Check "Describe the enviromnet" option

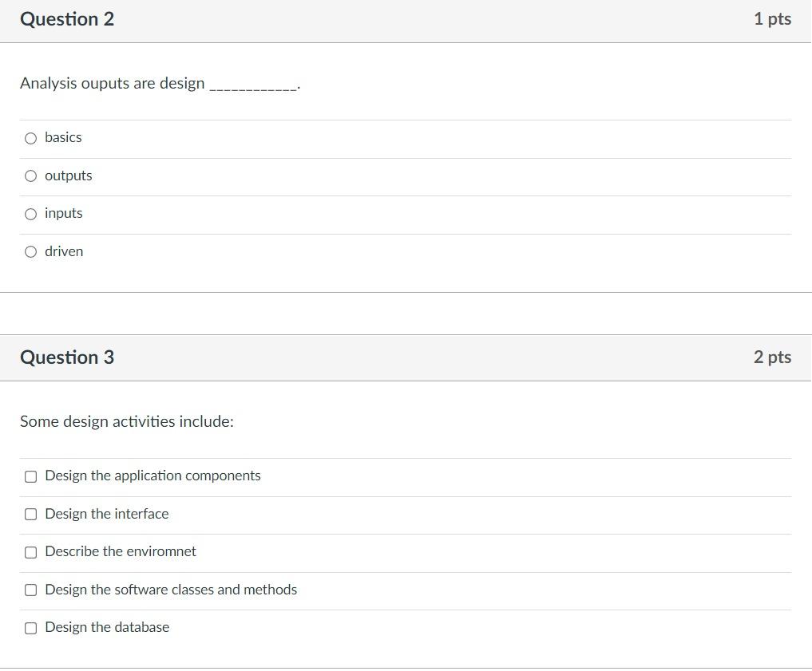point(30,552)
